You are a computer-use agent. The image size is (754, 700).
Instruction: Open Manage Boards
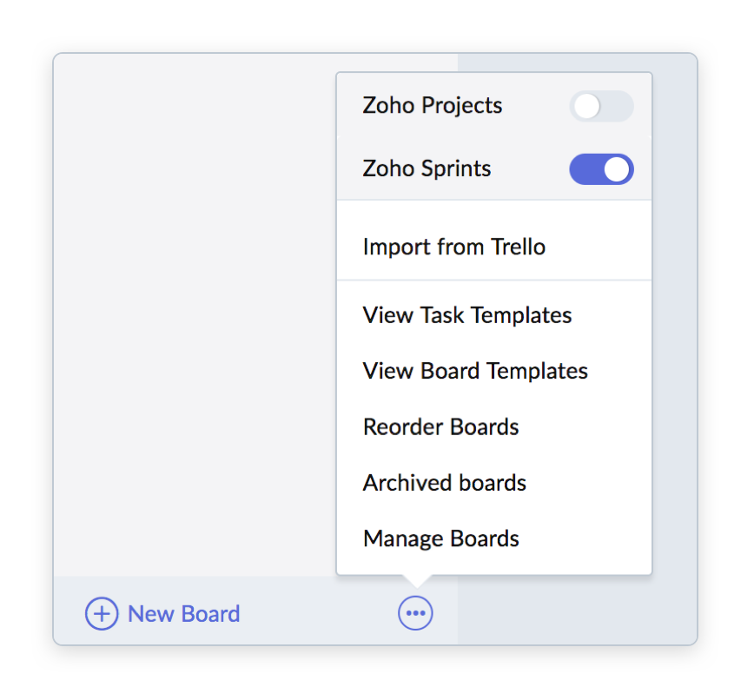(x=440, y=538)
